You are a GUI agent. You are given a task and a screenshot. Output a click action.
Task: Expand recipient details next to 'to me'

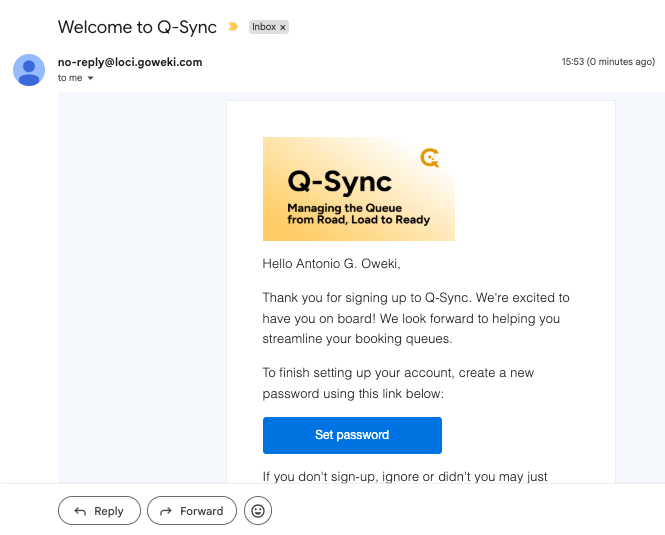coord(90,78)
